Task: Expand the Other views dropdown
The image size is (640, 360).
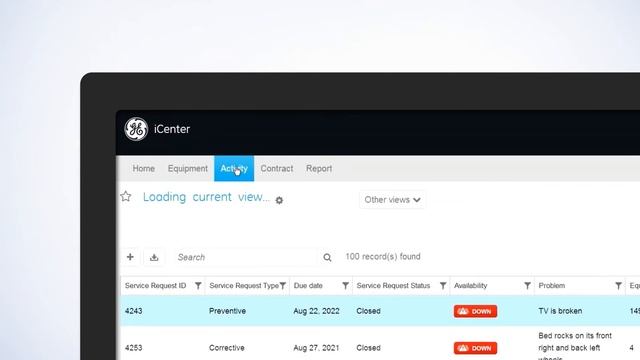Action: (x=392, y=200)
